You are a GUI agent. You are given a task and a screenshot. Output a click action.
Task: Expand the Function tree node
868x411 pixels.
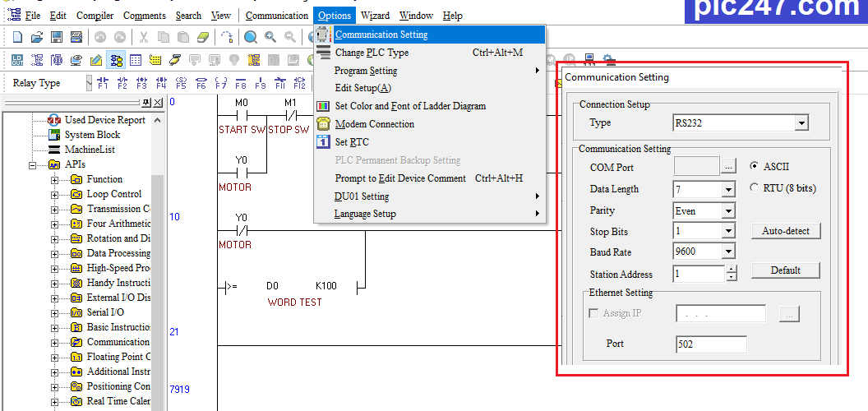55,180
